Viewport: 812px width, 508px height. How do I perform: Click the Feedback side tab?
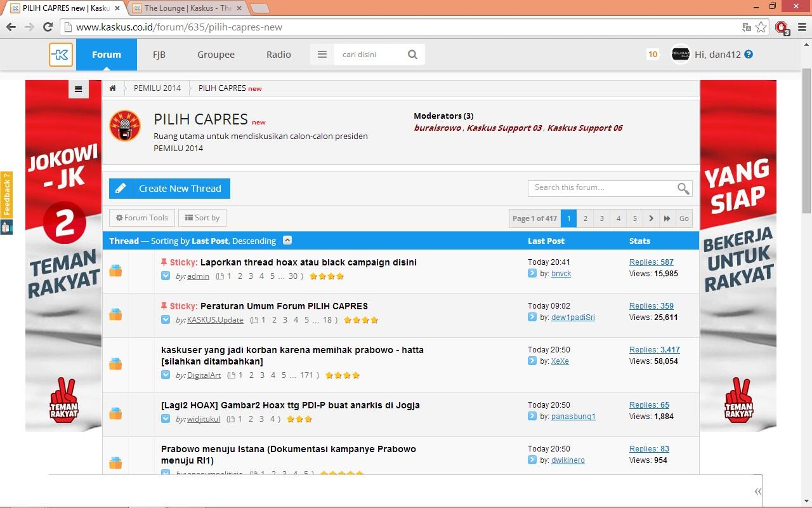coord(6,194)
